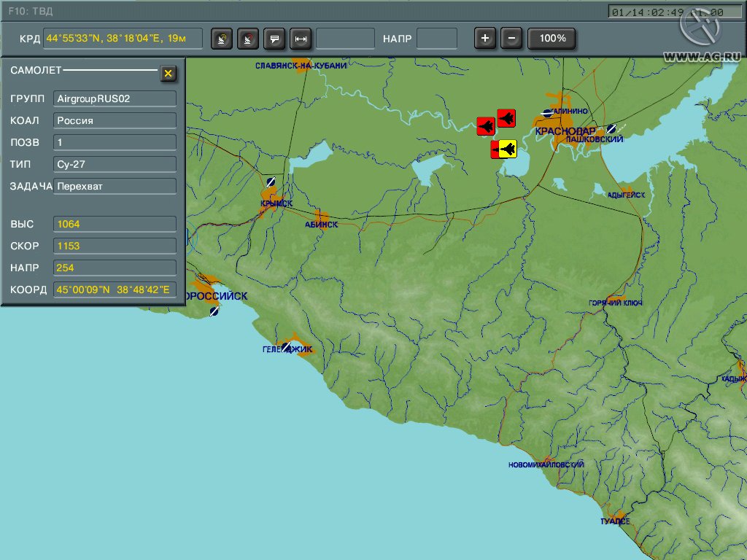
Task: Click the Калинино airfield marker
Action: point(547,114)
